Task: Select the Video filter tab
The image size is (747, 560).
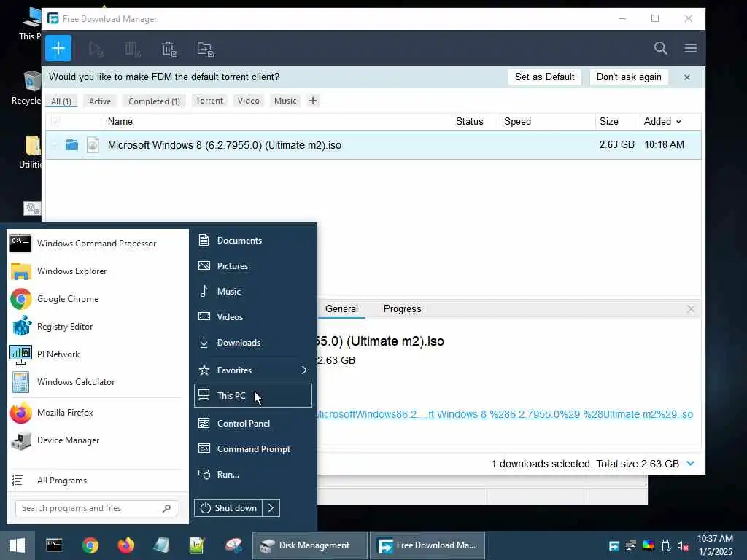Action: pyautogui.click(x=248, y=101)
